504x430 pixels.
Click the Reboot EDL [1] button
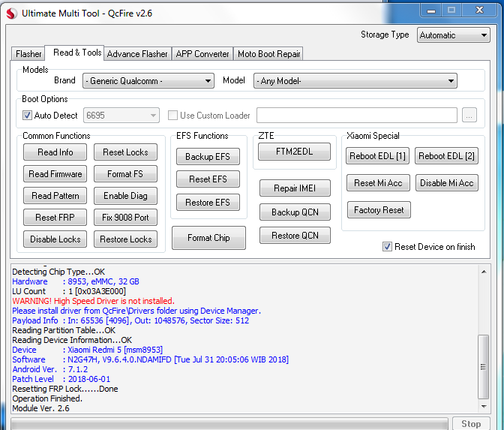coord(377,156)
